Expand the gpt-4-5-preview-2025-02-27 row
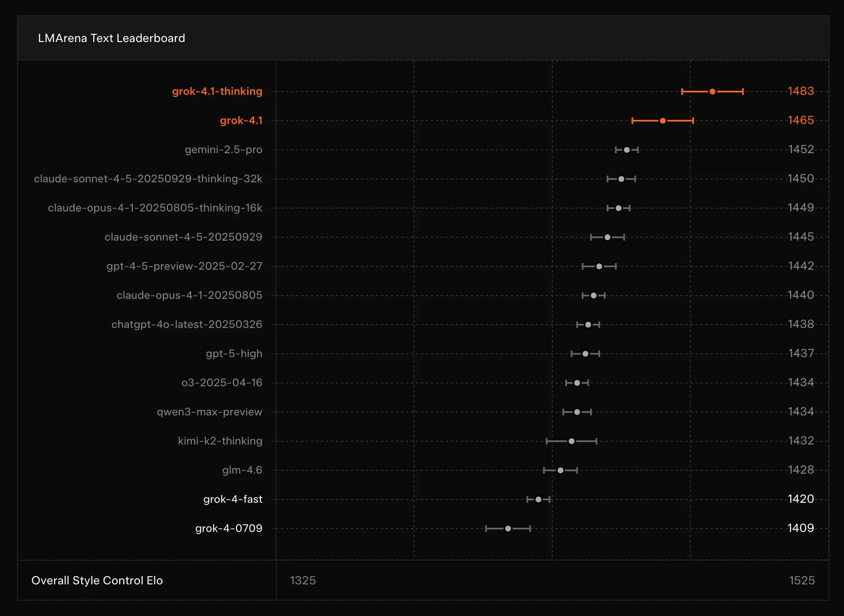Image resolution: width=844 pixels, height=616 pixels. (x=185, y=266)
